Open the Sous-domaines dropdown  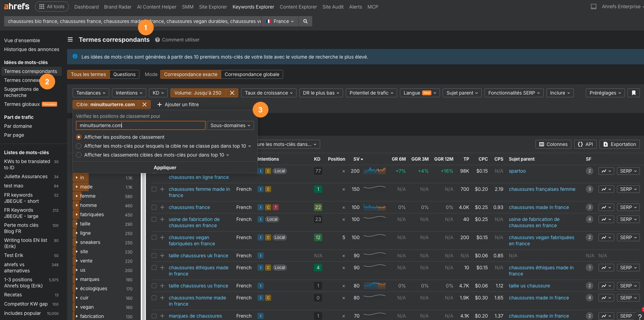click(x=230, y=125)
